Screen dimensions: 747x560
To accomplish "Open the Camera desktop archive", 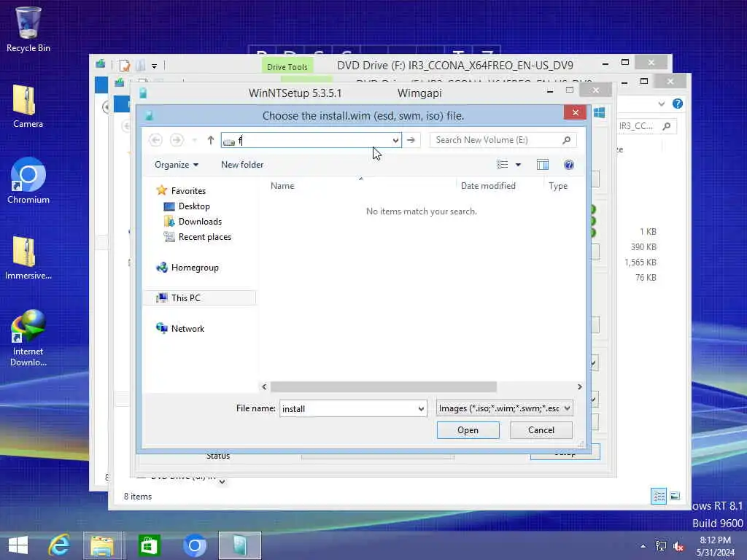I will [28, 106].
